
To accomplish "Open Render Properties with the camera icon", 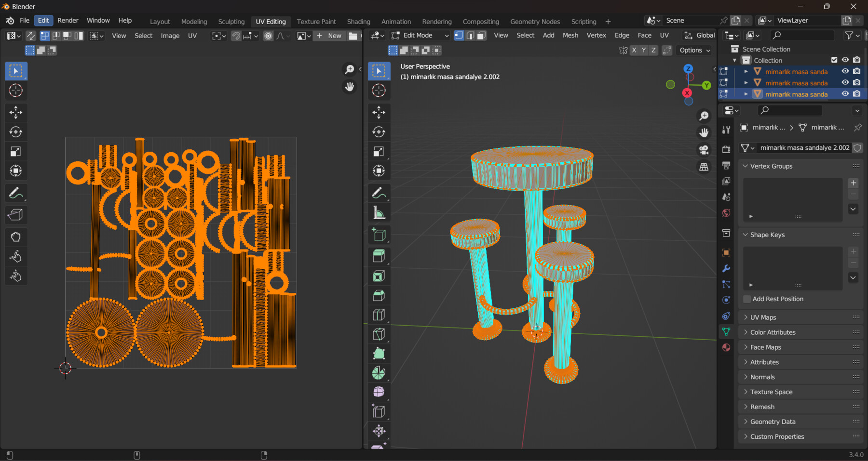I will point(727,149).
